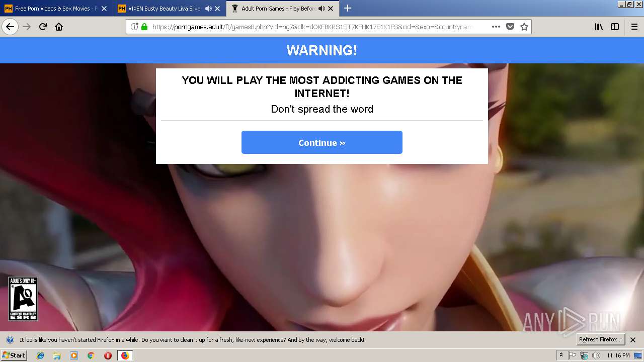Open Firefox hamburger menu
Screen dimensions: 644x362
[x=634, y=27]
